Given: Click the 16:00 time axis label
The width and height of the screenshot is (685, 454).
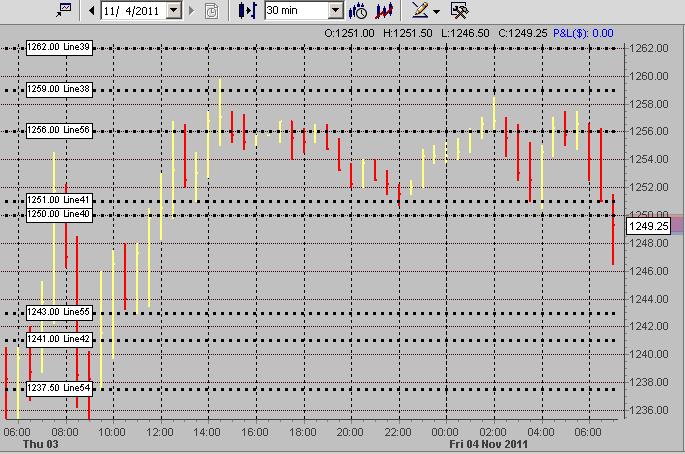Looking at the screenshot, I should [255, 432].
